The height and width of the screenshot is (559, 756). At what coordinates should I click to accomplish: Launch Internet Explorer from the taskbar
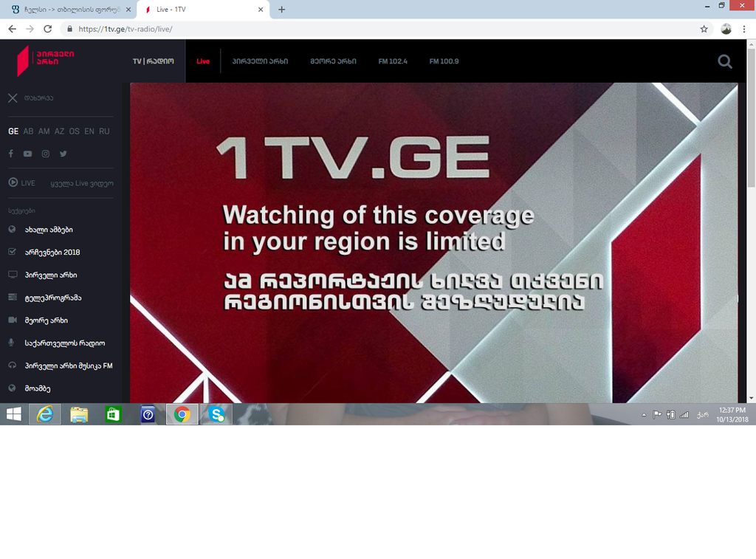coord(45,414)
